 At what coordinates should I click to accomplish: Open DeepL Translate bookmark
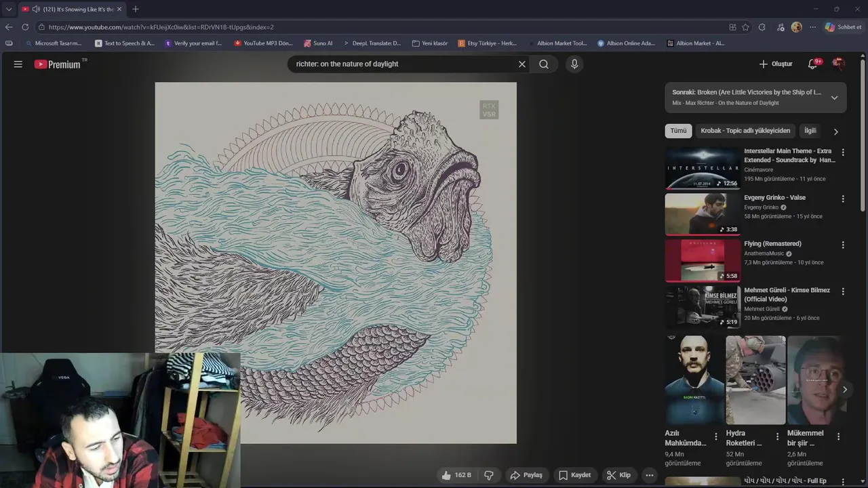point(372,43)
